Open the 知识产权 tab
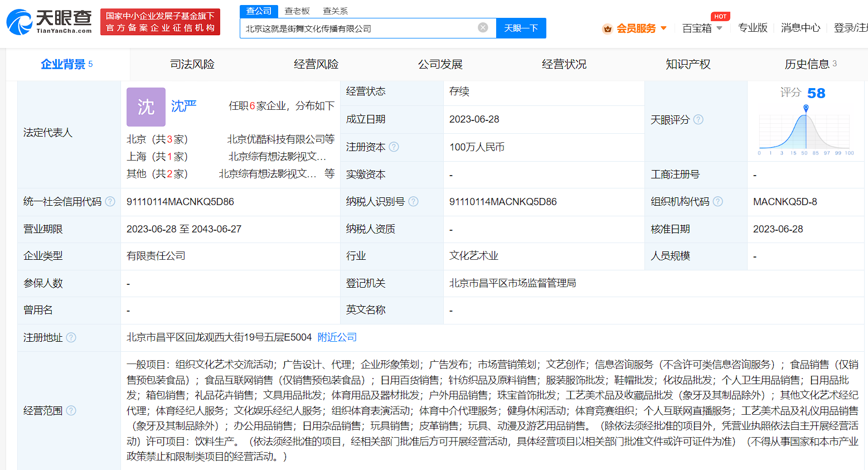The image size is (868, 470). (688, 64)
